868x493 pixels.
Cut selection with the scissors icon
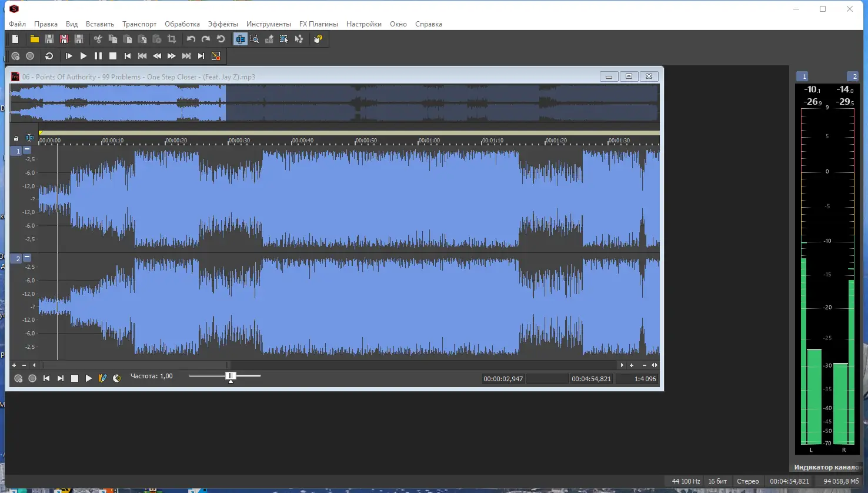tap(98, 39)
